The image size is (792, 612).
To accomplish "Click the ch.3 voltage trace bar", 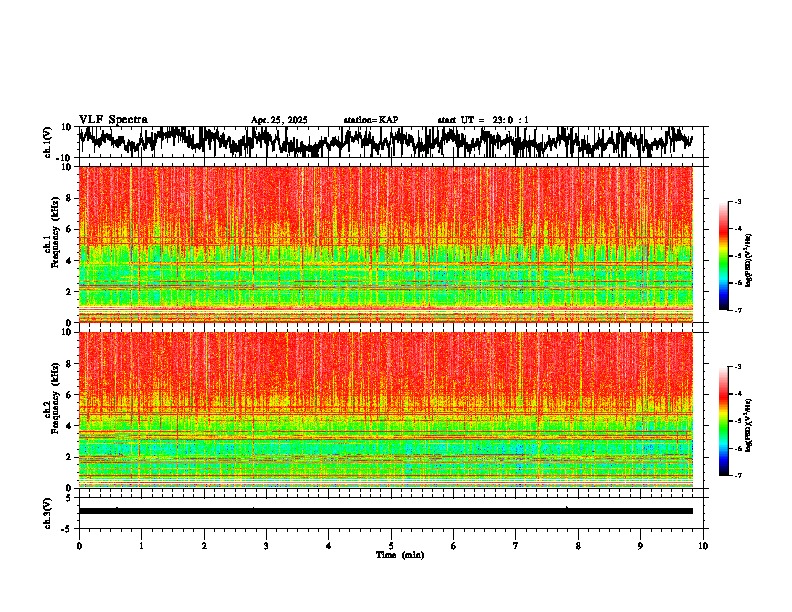I will (386, 511).
